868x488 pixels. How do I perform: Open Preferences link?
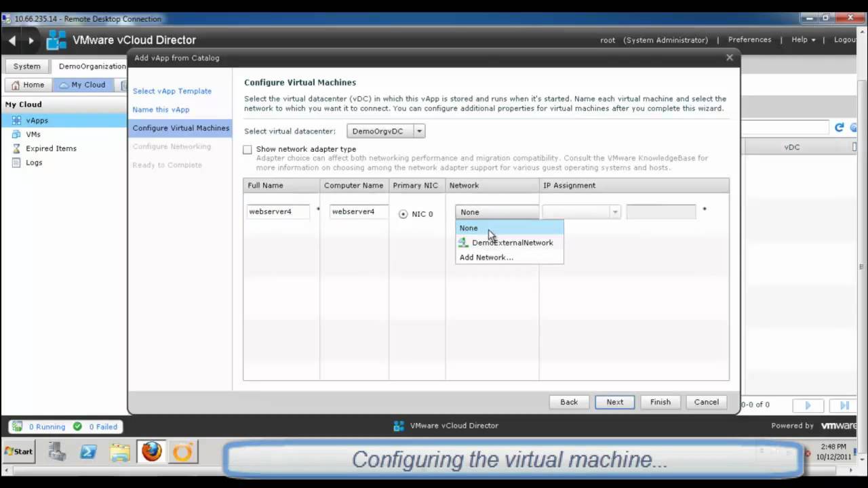(749, 40)
